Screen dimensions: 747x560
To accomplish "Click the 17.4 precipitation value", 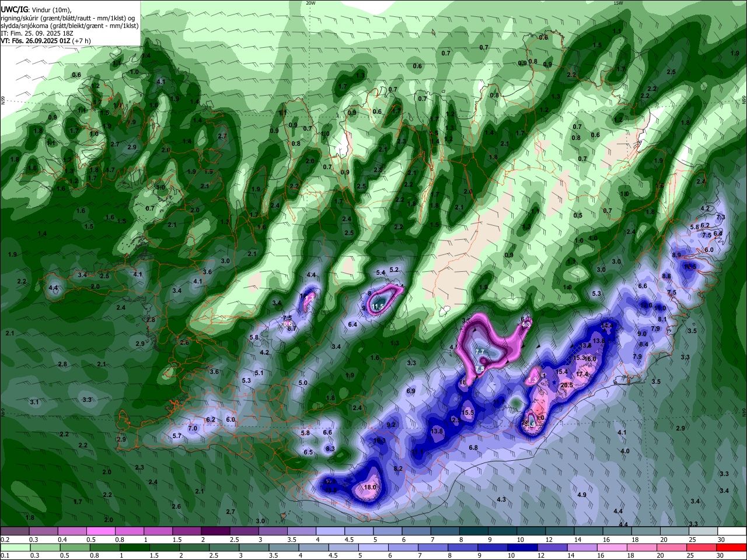I will [x=582, y=374].
